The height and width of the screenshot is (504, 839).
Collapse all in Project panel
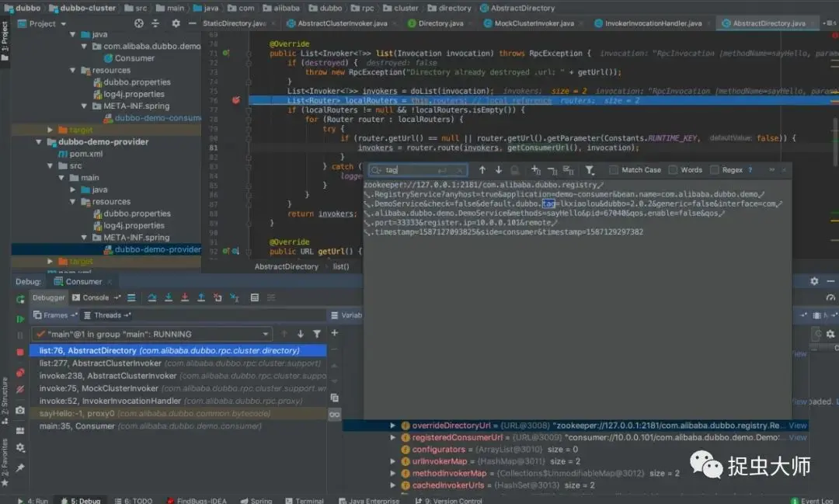[x=155, y=23]
